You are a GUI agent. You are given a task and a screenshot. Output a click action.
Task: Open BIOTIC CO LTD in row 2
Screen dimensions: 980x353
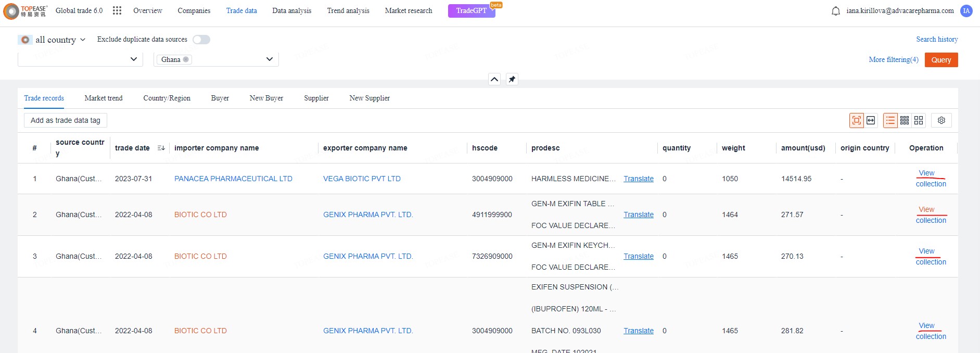200,215
